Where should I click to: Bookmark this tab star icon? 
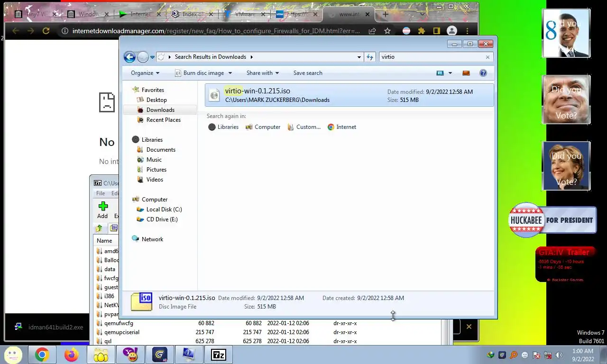click(x=387, y=31)
